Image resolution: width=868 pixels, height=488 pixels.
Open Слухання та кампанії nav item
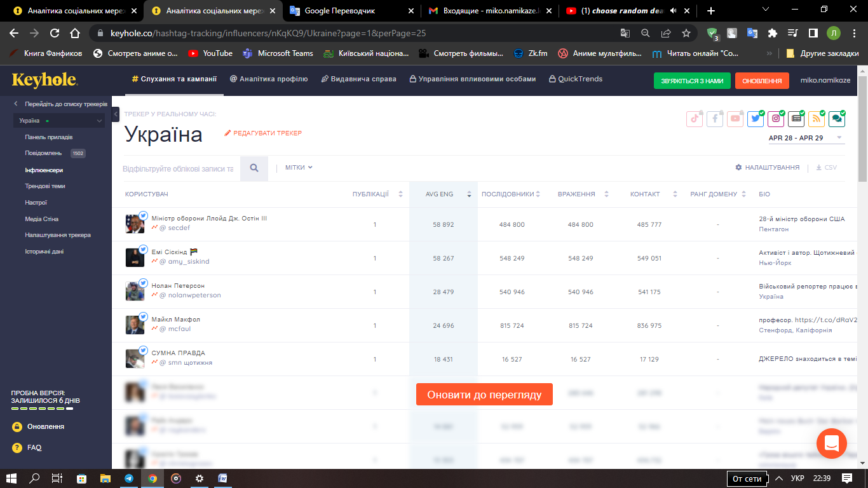tap(174, 79)
